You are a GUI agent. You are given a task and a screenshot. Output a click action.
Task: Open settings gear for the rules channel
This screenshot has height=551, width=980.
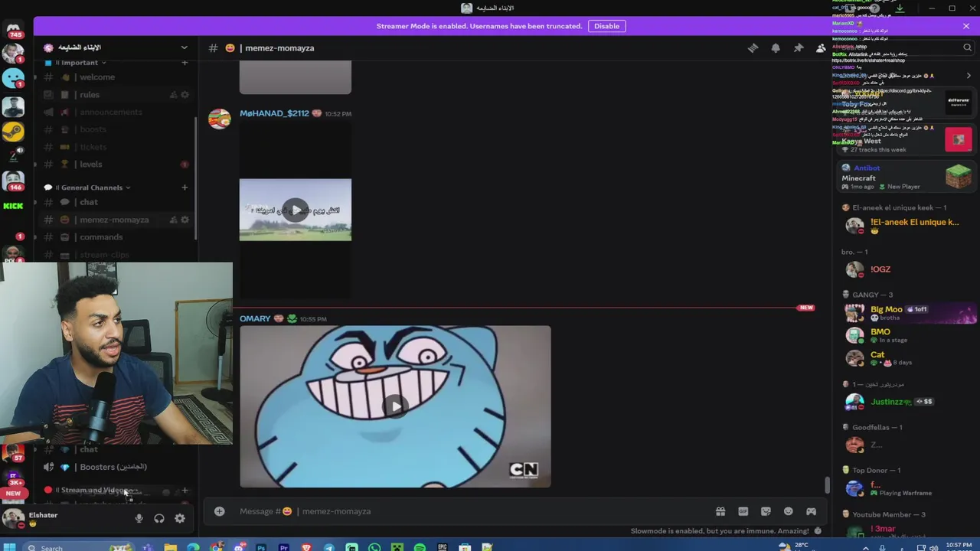(185, 95)
